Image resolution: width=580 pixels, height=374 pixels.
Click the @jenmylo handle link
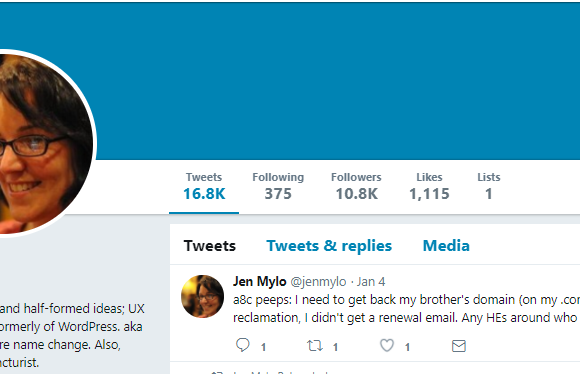[x=318, y=282]
